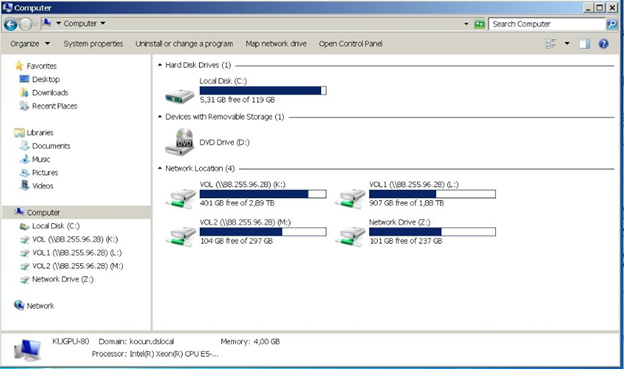Collapse the Hard Disk Drives group
The width and height of the screenshot is (624, 369).
point(160,65)
